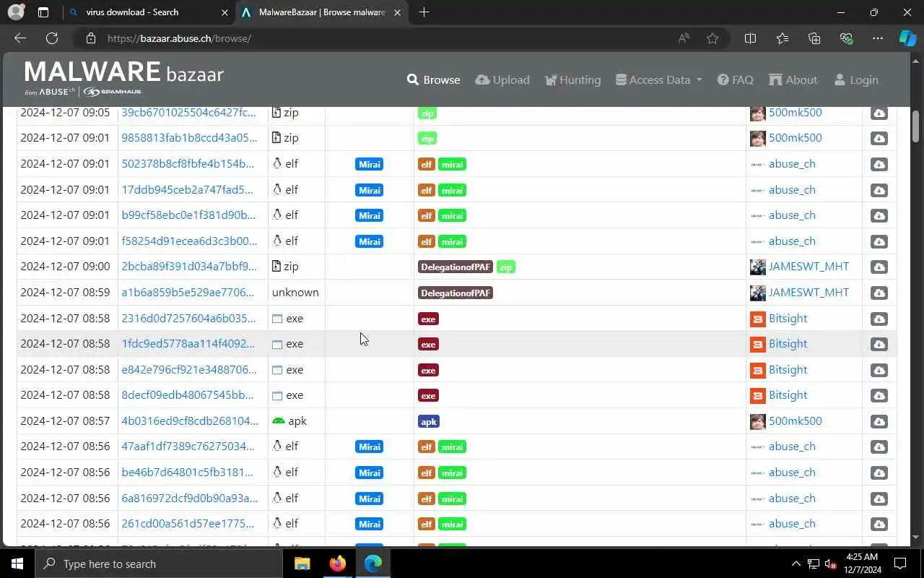Open browser Collections icon
The image size is (924, 578).
click(814, 38)
